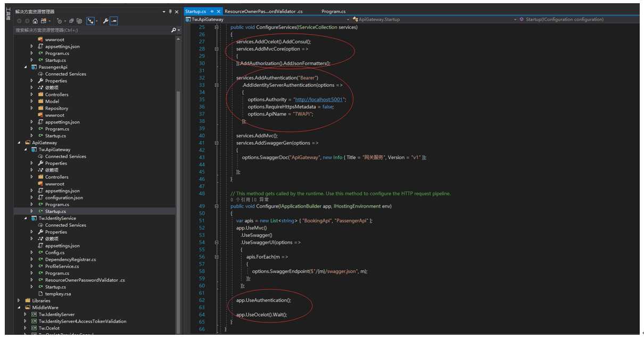The width and height of the screenshot is (644, 338).
Task: Click the pending changes filter clock icon
Action: 60,21
